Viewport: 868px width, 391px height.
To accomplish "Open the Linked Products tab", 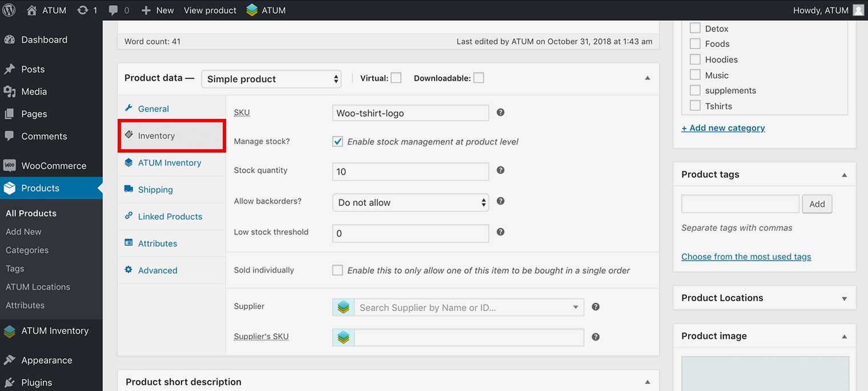I will coord(170,217).
